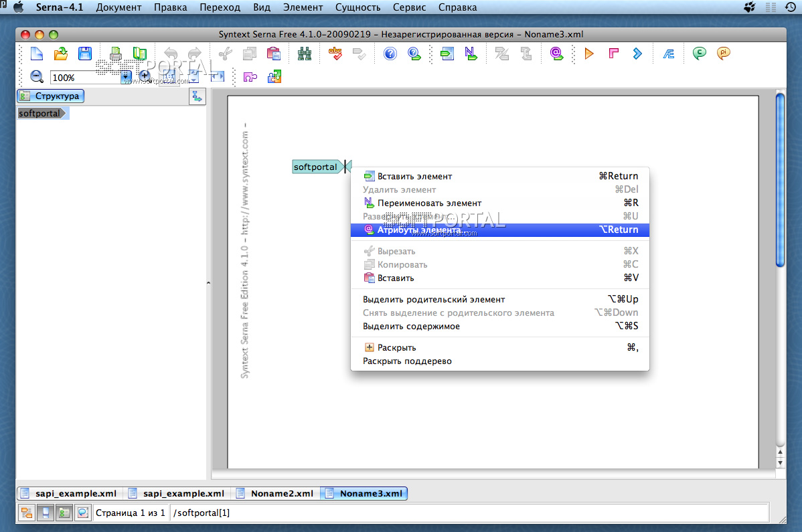
Task: Click the green pages print preview icon
Action: (140, 53)
